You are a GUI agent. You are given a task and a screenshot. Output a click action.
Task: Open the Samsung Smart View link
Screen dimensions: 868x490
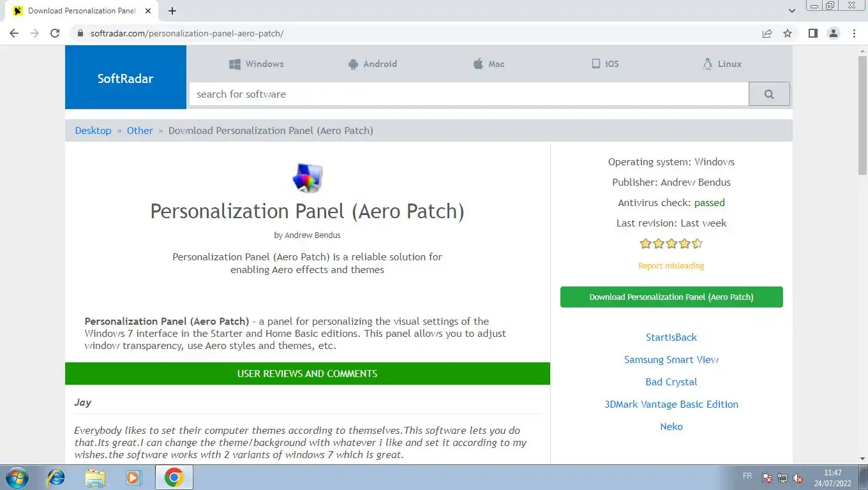(x=671, y=359)
